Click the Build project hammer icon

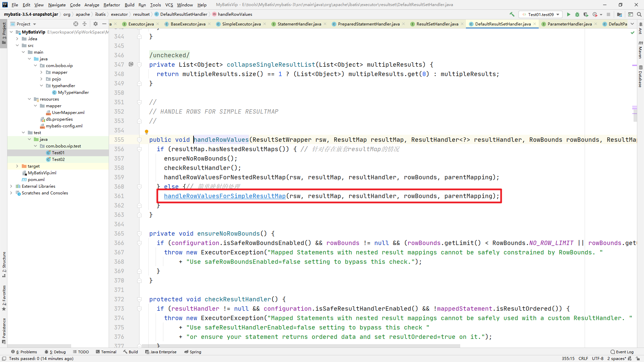[512, 14]
